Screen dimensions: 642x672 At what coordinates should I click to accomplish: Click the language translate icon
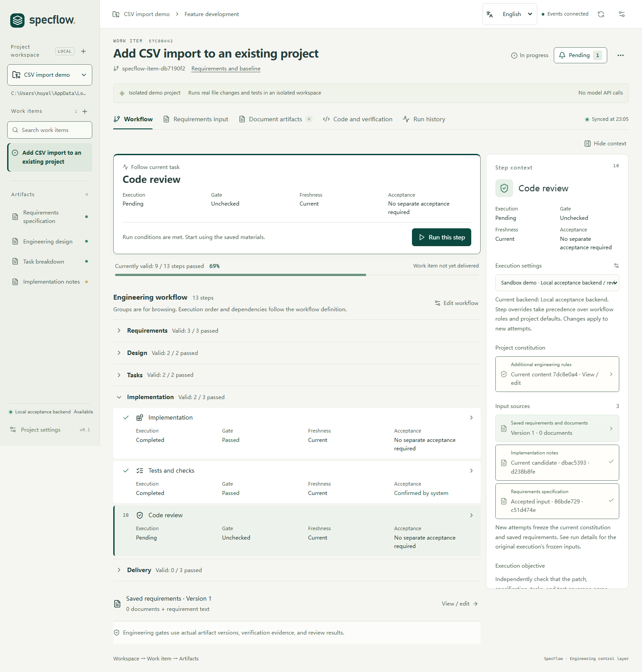click(490, 14)
